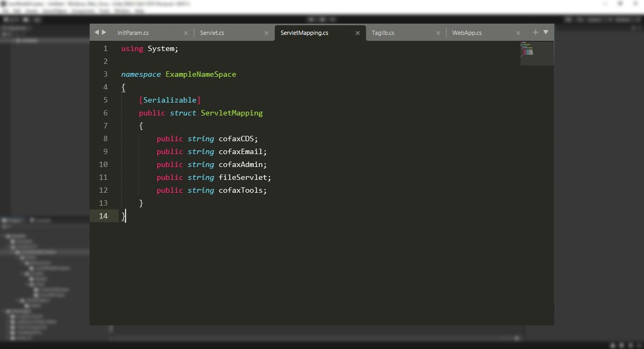Go to the previous tab with the left arrow
Image resolution: width=644 pixels, height=349 pixels.
[97, 32]
